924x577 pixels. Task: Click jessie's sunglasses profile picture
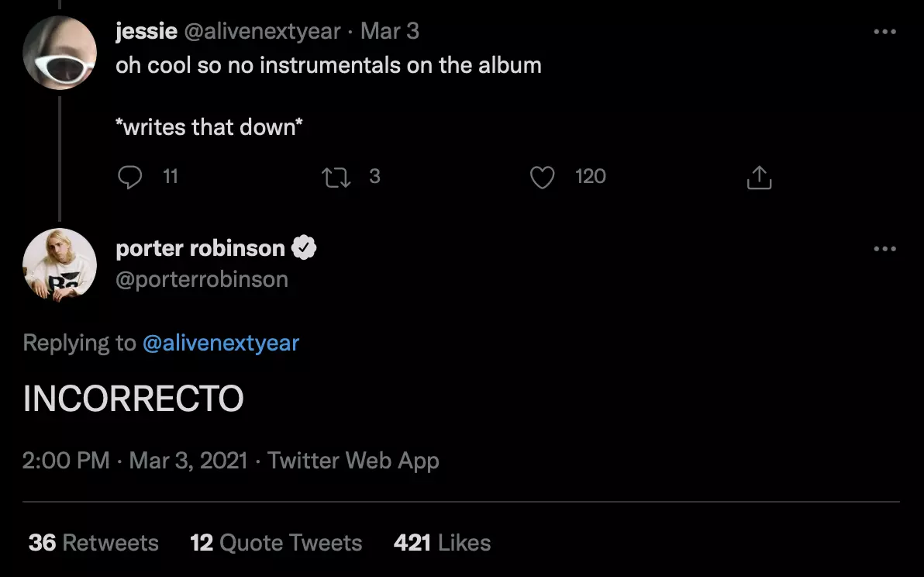60,53
